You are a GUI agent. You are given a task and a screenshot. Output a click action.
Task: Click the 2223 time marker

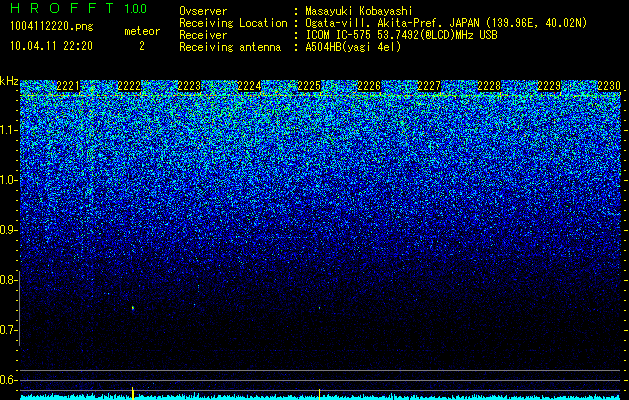[x=189, y=86]
